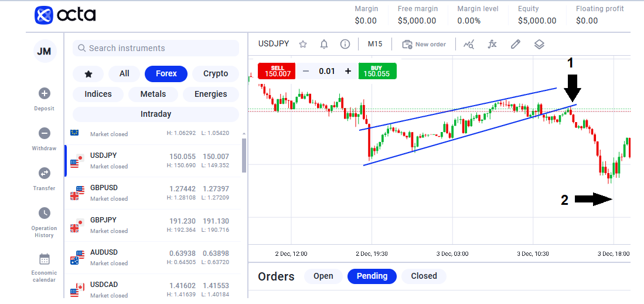The width and height of the screenshot is (644, 304).
Task: Open the chart layers icon
Action: 539,44
